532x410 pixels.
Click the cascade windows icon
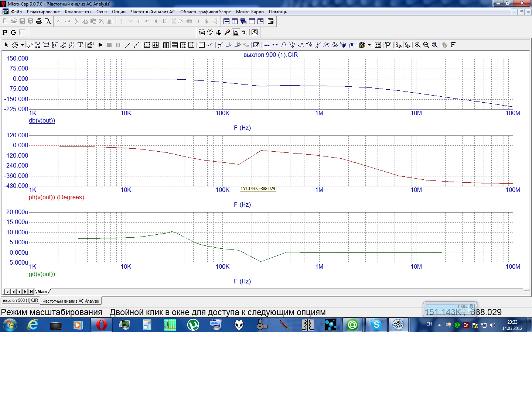click(243, 21)
